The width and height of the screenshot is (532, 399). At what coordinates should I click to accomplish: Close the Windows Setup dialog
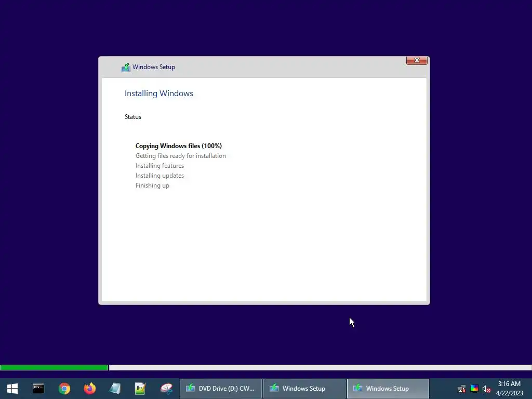[417, 60]
